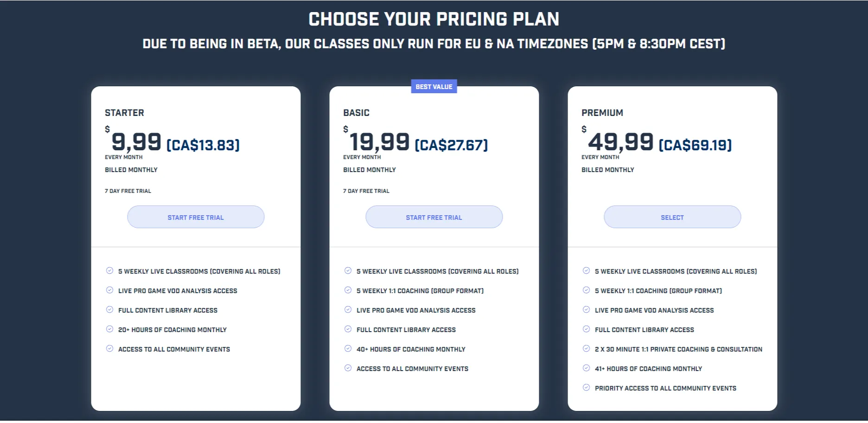This screenshot has width=868, height=423.
Task: Click checkmark beside Starter's community events access
Action: (x=109, y=349)
